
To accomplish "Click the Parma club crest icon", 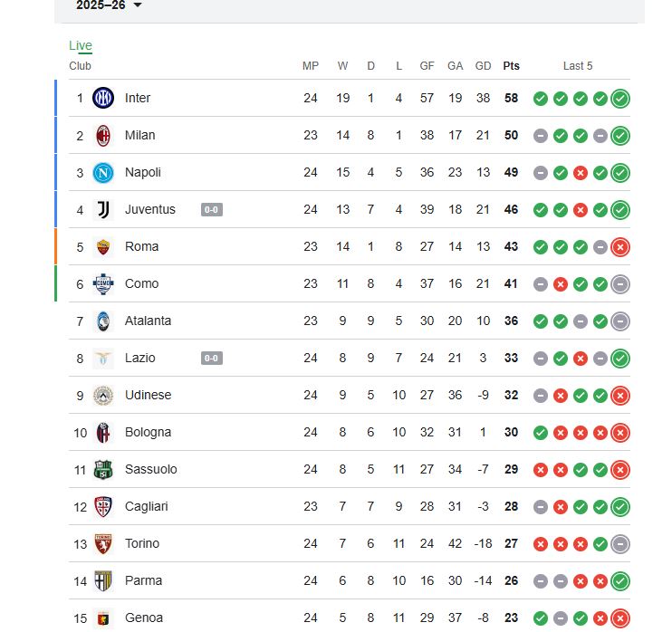I will [103, 580].
